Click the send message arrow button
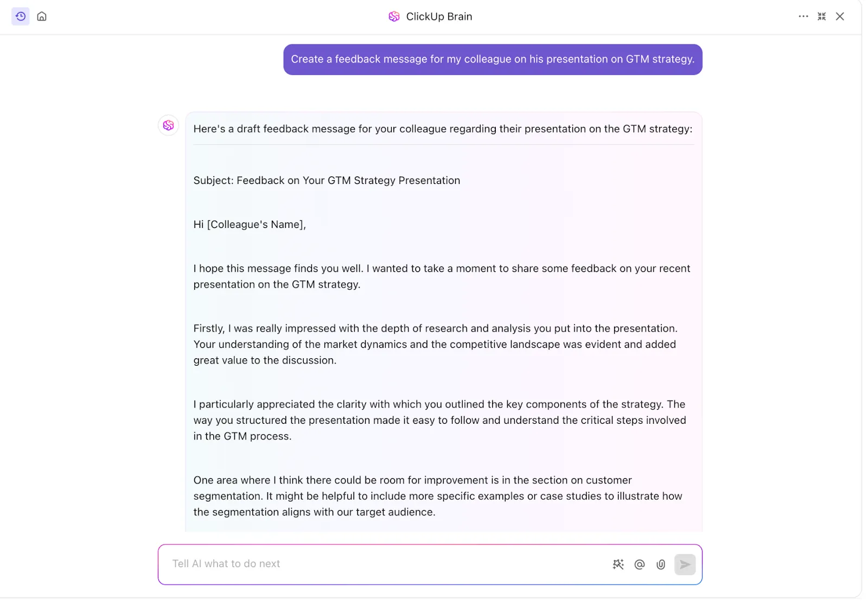The width and height of the screenshot is (868, 604). coord(685,564)
